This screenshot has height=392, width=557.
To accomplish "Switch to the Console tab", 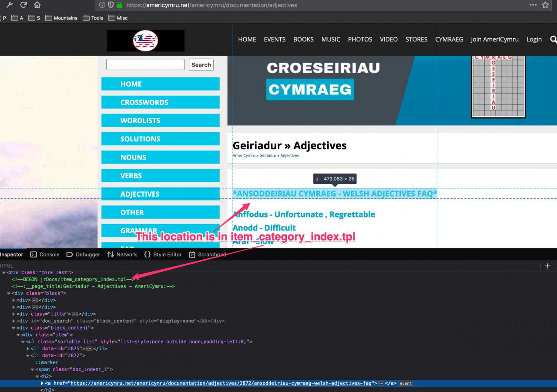I will coord(45,255).
